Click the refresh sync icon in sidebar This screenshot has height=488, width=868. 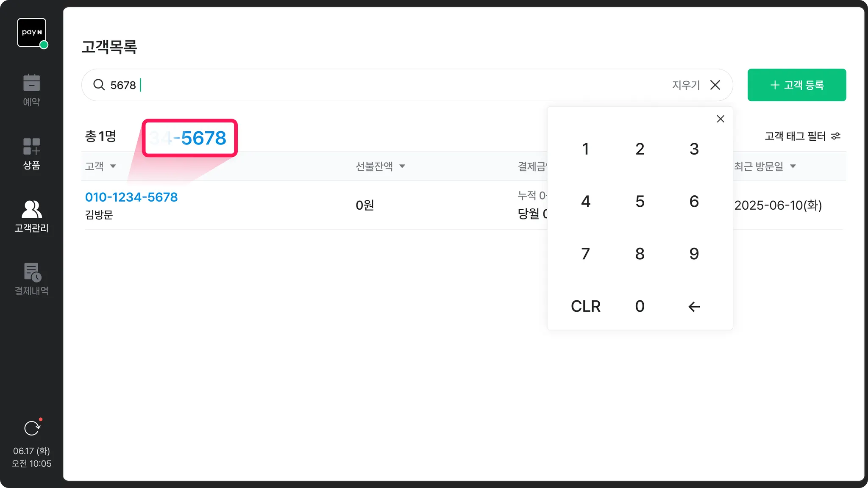click(x=32, y=428)
